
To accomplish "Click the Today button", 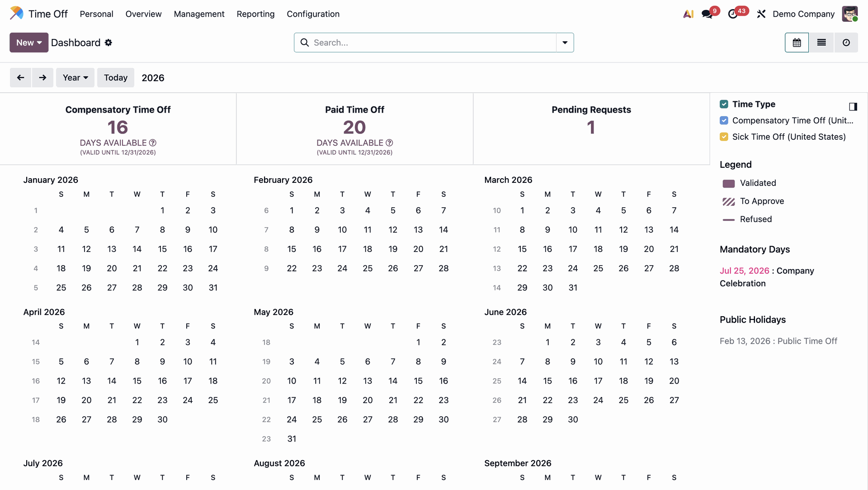I will point(116,78).
